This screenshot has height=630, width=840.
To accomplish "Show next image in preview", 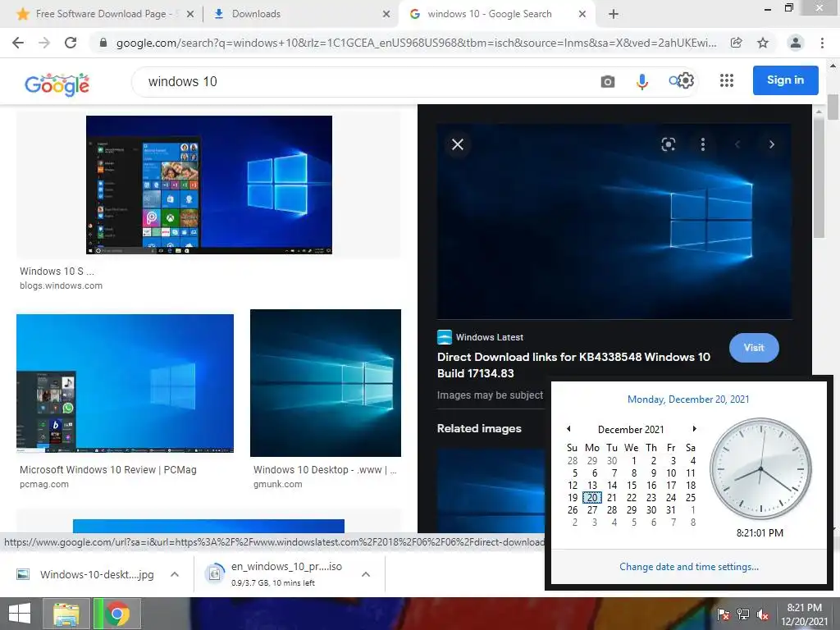I will (x=771, y=144).
